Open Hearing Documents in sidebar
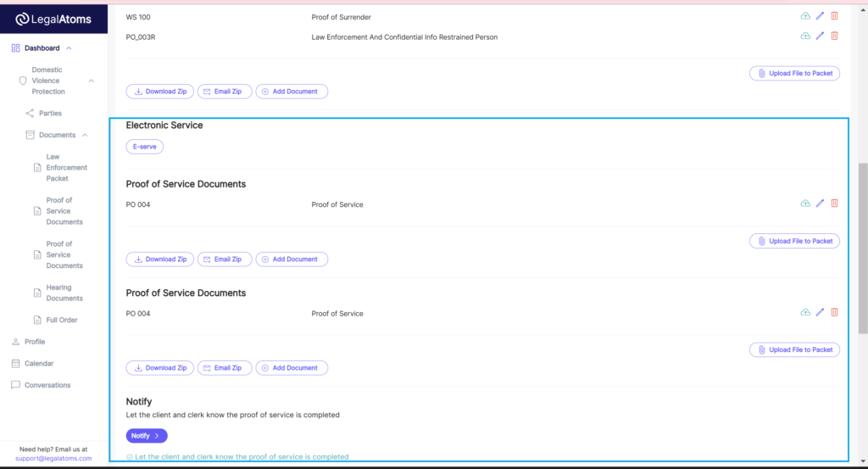 pyautogui.click(x=64, y=293)
